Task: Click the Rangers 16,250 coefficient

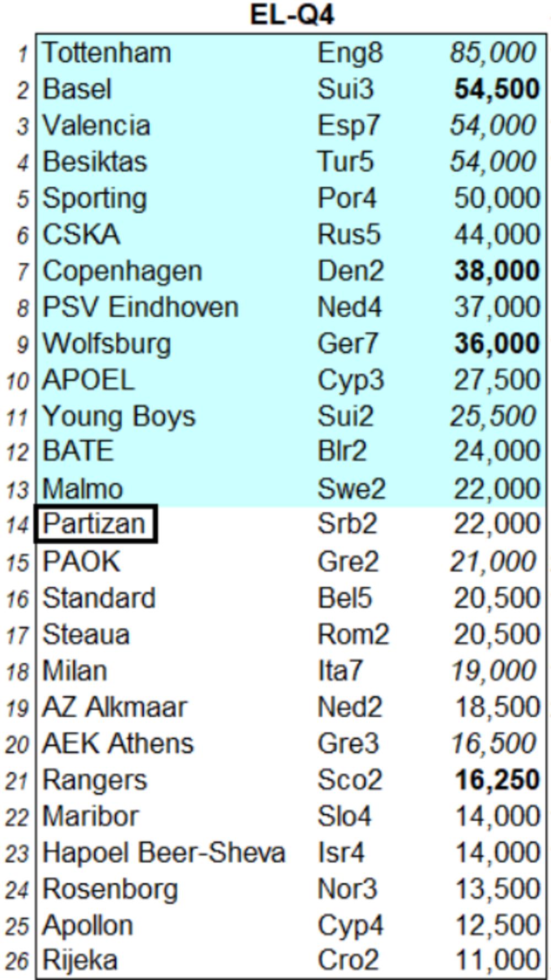Action: coord(496,780)
